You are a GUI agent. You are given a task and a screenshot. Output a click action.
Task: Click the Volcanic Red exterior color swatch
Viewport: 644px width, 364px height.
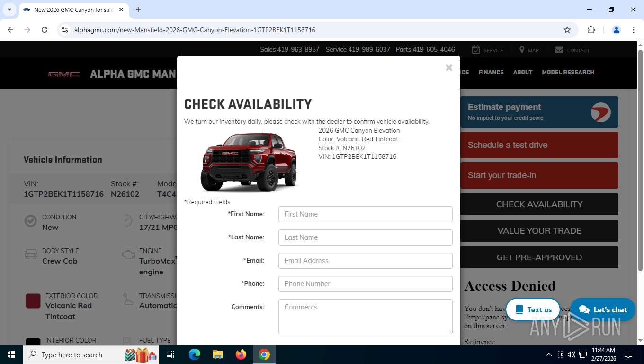pos(33,301)
